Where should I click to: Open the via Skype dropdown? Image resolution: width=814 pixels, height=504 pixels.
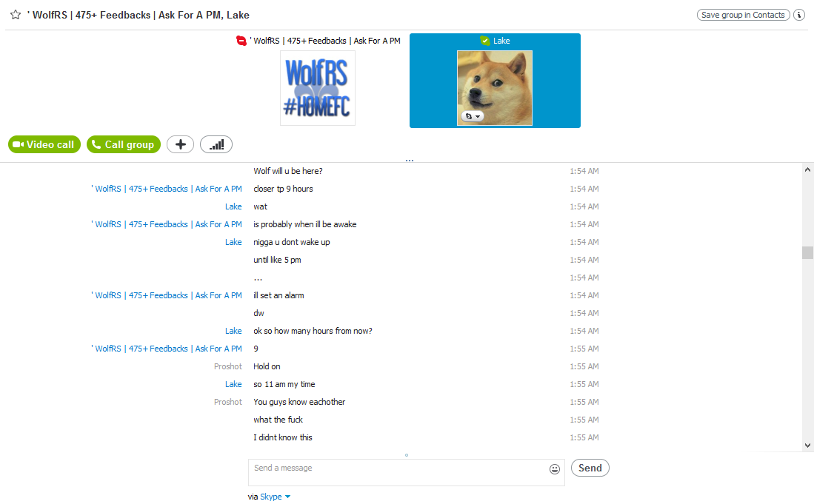[287, 497]
